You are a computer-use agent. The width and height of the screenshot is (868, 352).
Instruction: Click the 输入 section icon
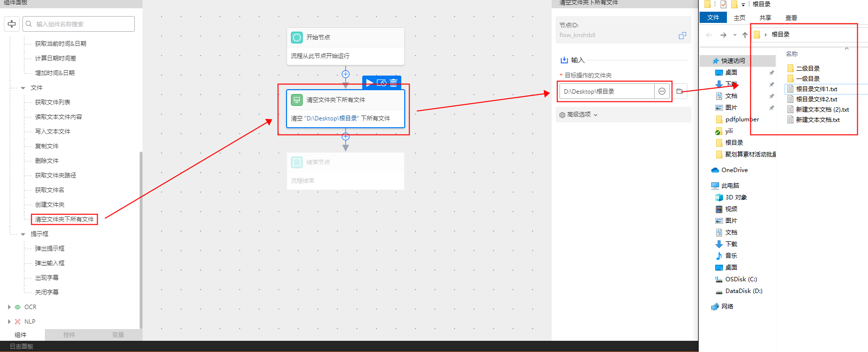[x=564, y=60]
